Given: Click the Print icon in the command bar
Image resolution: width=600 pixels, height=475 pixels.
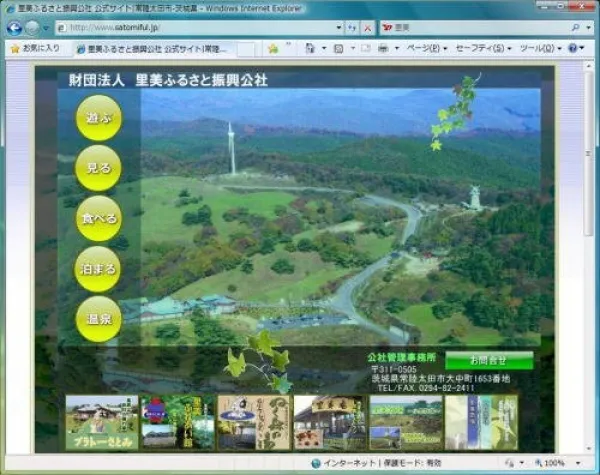Looking at the screenshot, I should click(x=383, y=48).
